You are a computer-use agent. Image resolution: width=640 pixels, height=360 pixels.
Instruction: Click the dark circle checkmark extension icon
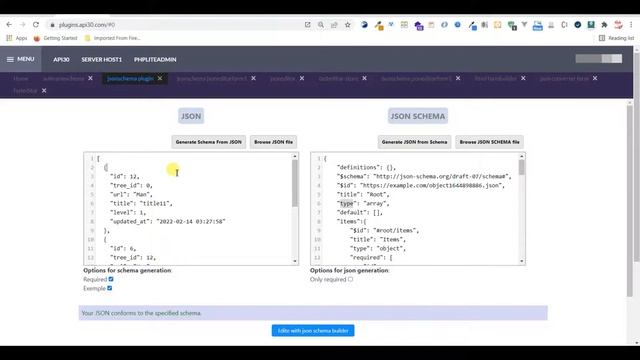tap(578, 25)
